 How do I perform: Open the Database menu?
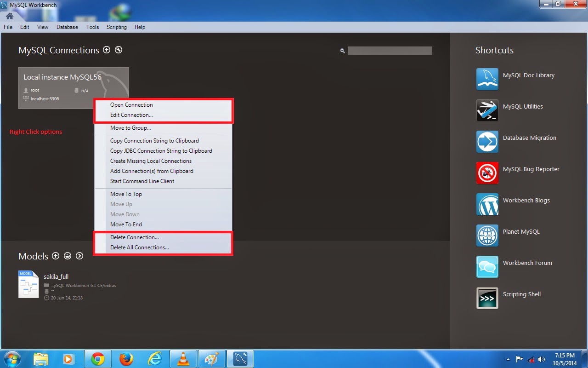click(x=67, y=27)
